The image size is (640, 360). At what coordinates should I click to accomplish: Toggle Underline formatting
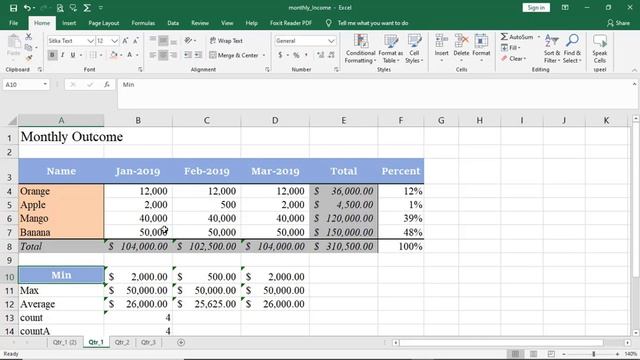pos(73,55)
